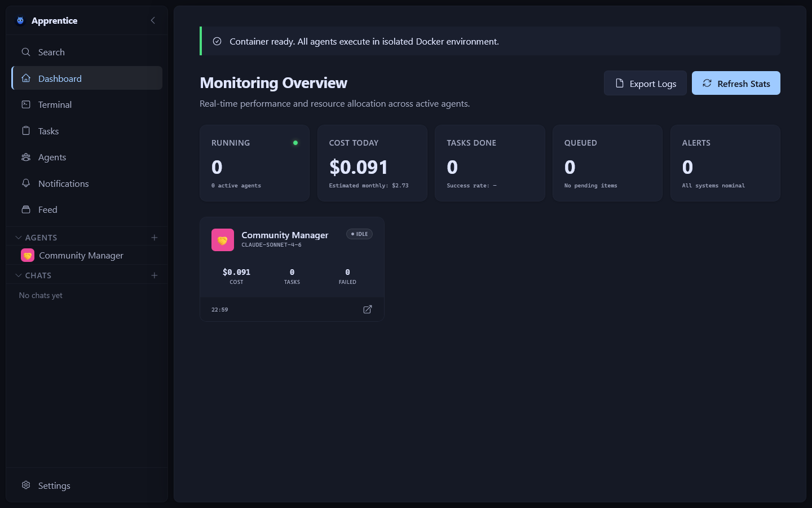Click Estimated monthly: $2.73 text
The image size is (812, 508).
369,186
